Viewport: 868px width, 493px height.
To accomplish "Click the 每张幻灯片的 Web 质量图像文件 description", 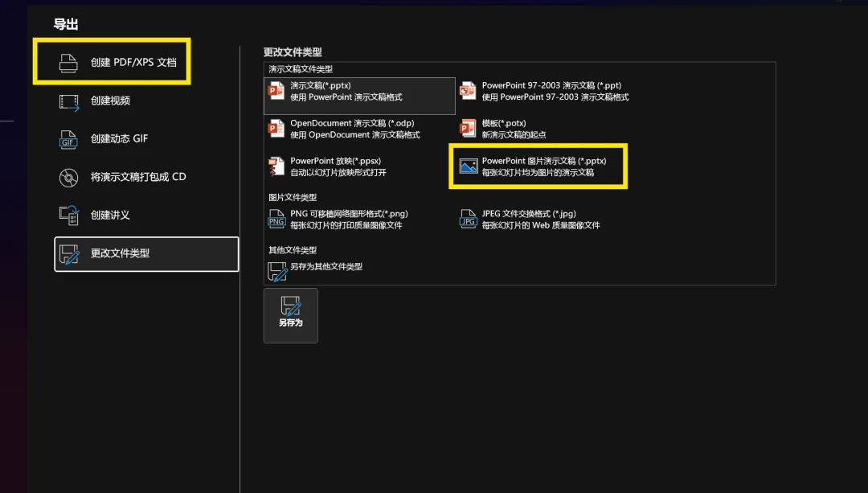I will (541, 225).
